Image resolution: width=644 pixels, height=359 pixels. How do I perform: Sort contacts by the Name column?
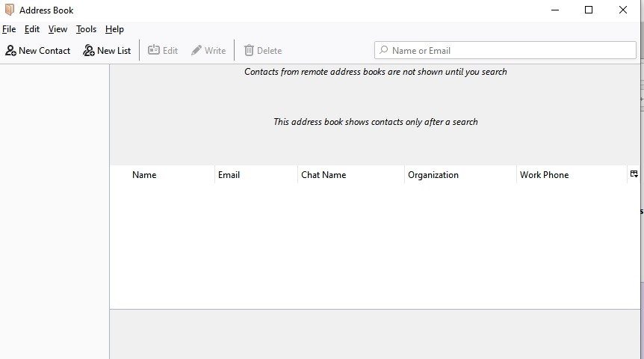click(144, 175)
